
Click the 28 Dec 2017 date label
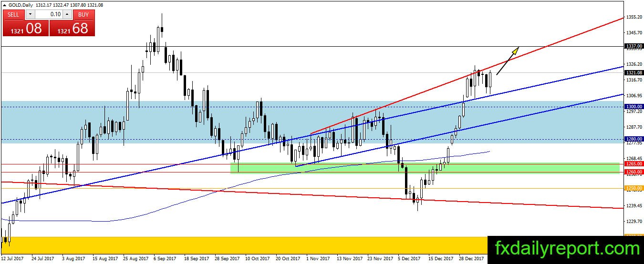[x=472, y=259]
